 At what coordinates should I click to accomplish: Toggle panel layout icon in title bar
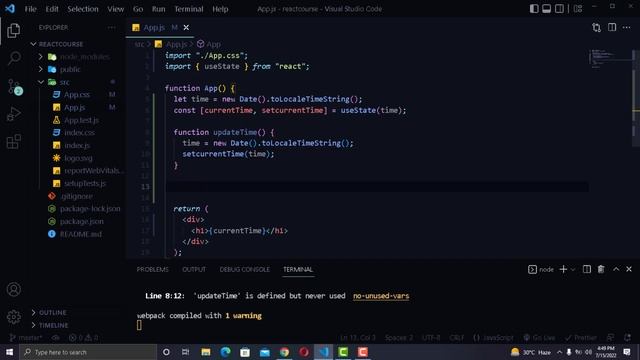pyautogui.click(x=547, y=9)
